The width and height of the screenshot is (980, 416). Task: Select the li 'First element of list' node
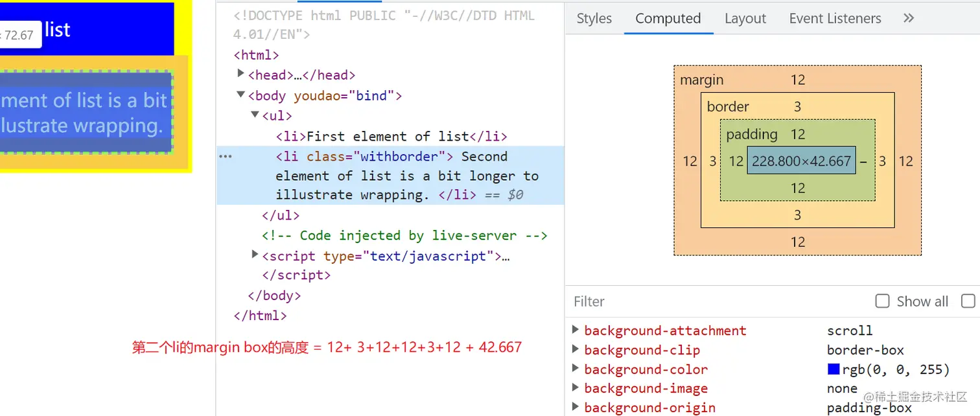391,137
